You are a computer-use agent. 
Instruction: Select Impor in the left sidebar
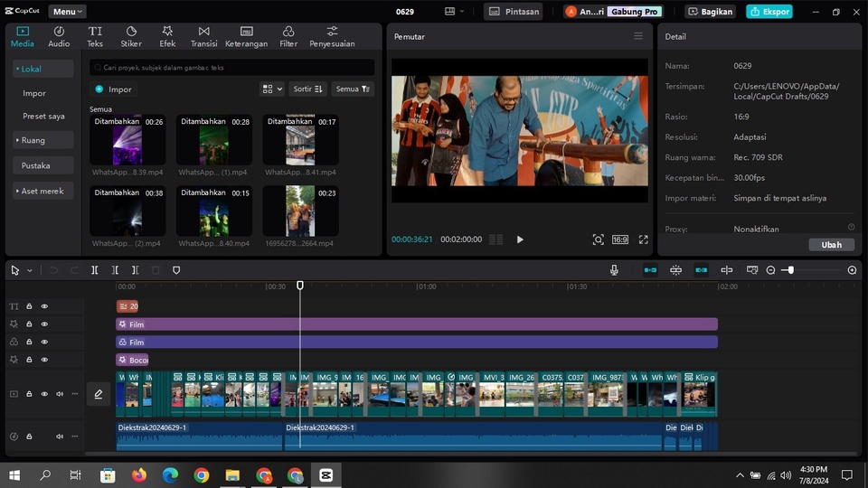pyautogui.click(x=34, y=93)
